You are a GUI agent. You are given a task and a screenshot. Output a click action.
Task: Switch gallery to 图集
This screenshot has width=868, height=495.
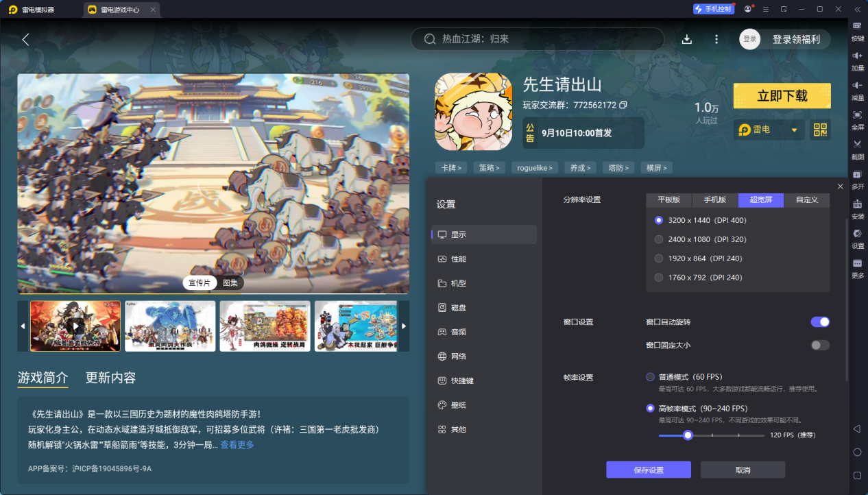[x=230, y=282]
